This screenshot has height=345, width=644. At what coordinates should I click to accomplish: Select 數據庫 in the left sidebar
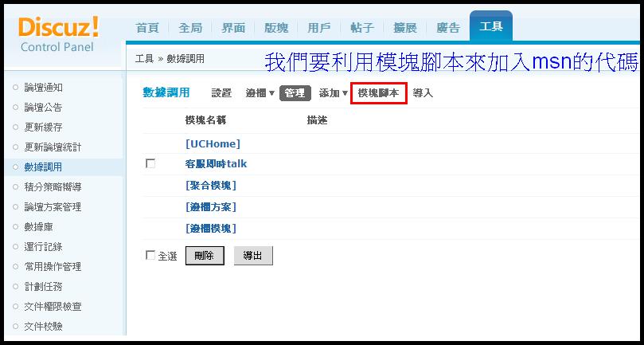(x=38, y=227)
